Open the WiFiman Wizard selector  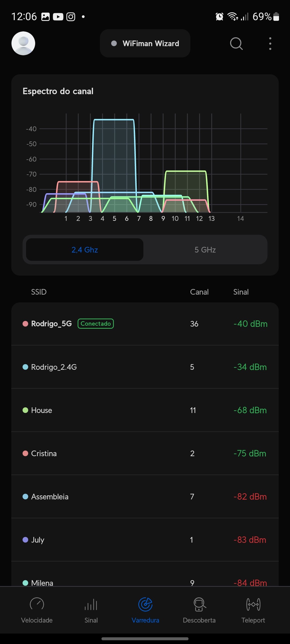(x=145, y=43)
